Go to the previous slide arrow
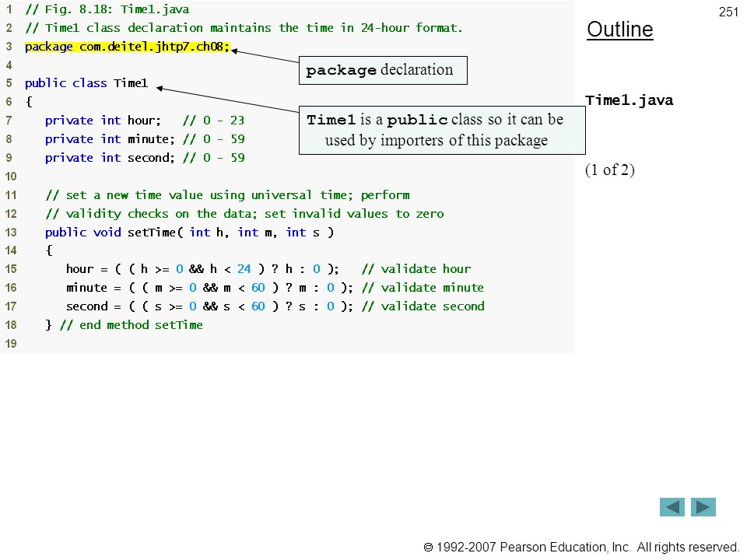This screenshot has width=747, height=560. click(672, 507)
